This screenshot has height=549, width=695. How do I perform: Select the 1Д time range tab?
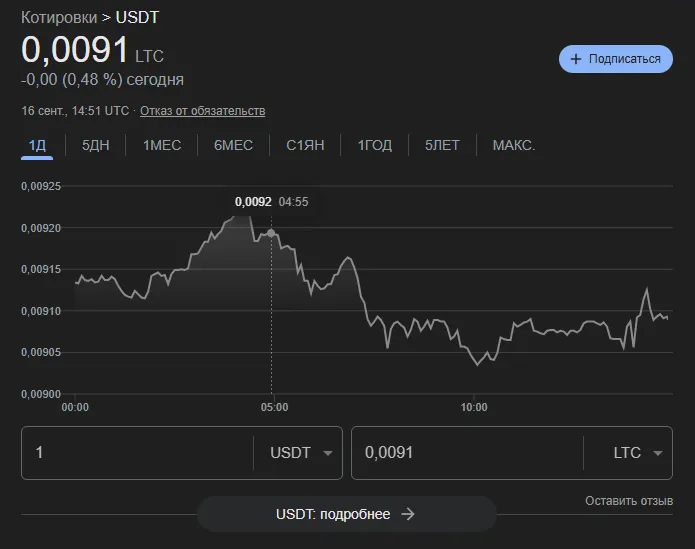click(37, 145)
